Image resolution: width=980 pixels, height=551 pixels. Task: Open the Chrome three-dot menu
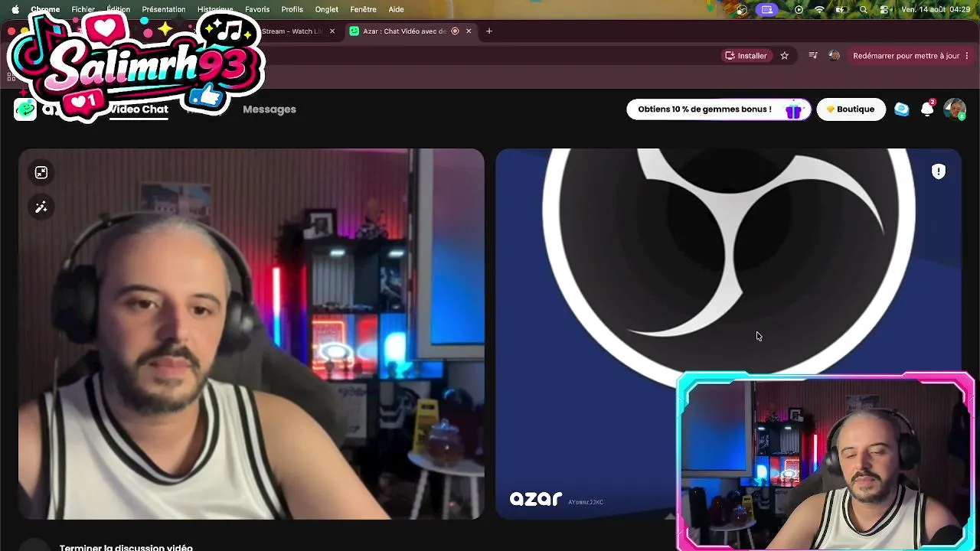pos(967,56)
